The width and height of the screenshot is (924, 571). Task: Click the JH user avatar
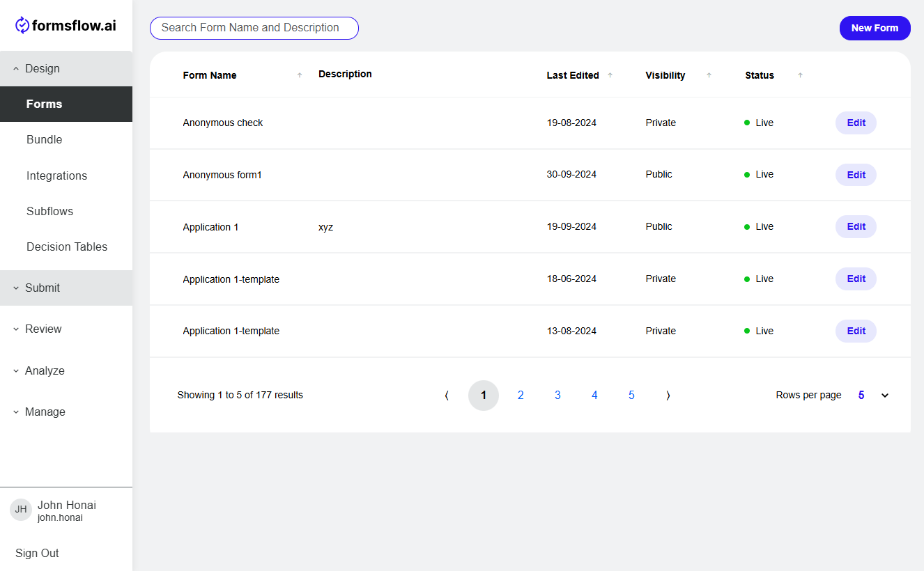21,510
